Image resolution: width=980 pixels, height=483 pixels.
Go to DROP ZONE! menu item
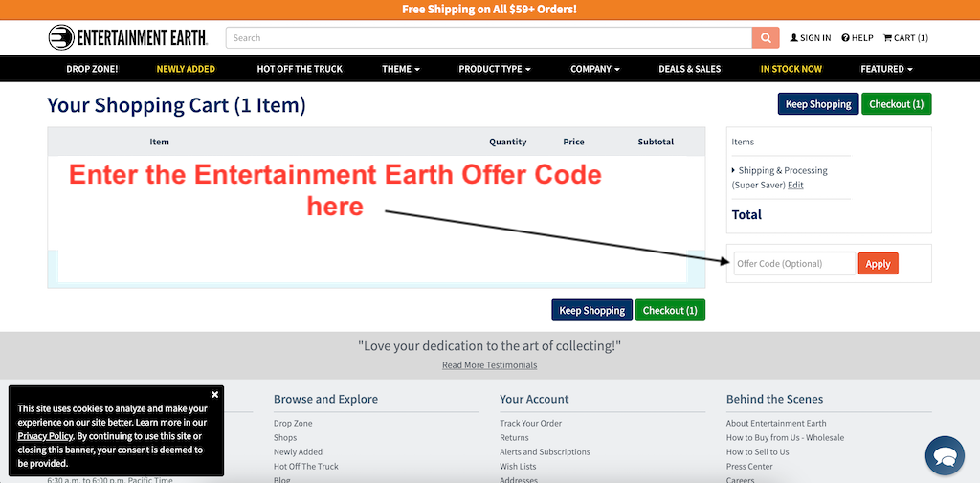click(92, 69)
